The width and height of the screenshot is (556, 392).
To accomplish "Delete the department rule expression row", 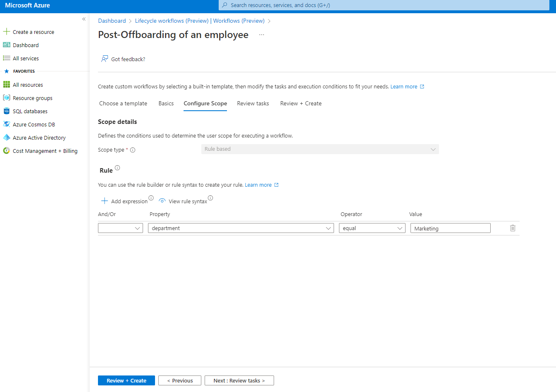I will coord(513,228).
